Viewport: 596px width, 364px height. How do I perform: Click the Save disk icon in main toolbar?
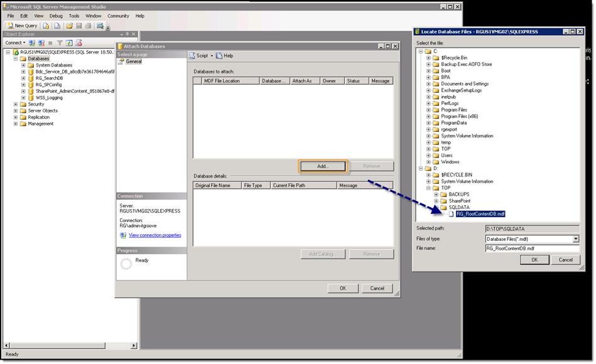79,26
